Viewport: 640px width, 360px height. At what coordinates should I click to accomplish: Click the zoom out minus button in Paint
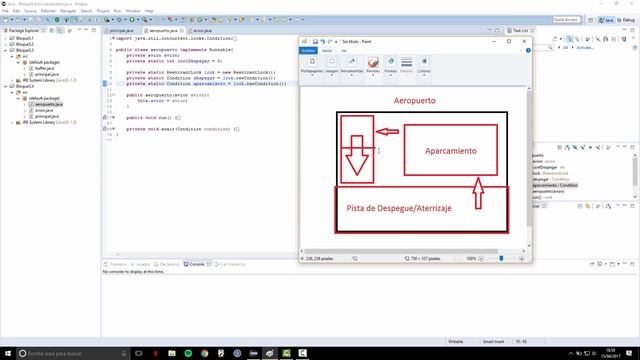click(x=481, y=258)
